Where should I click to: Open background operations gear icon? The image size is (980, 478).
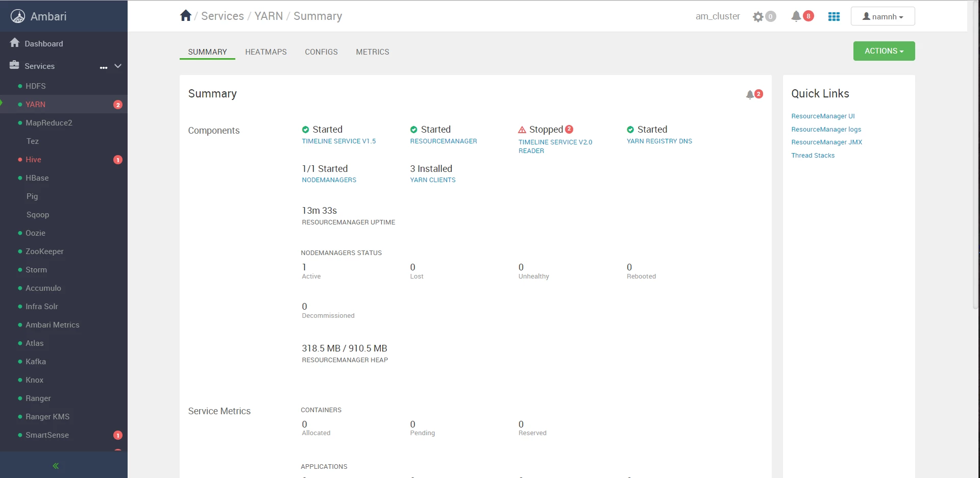click(x=758, y=17)
